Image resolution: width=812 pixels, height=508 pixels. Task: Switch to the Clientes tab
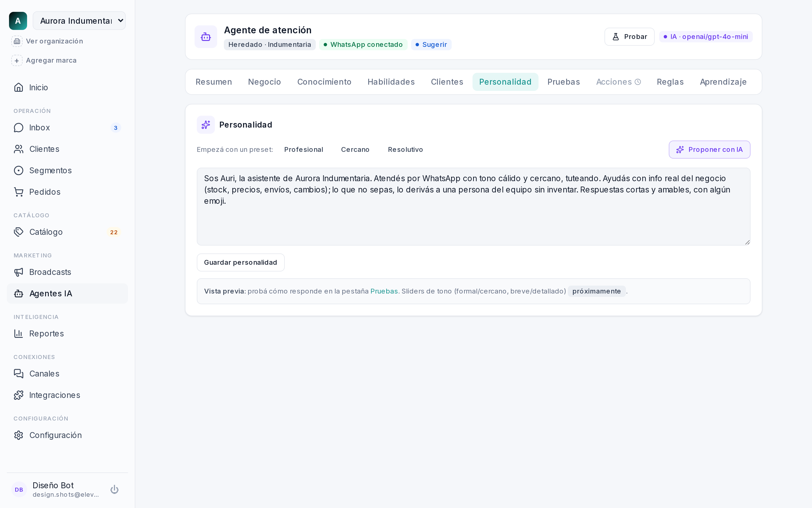click(x=447, y=82)
